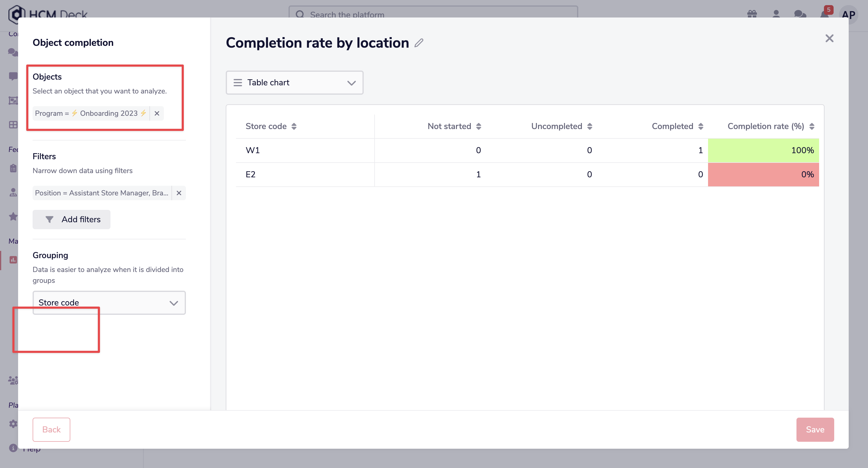Open the reports chart icon in sidebar

(x=13, y=260)
